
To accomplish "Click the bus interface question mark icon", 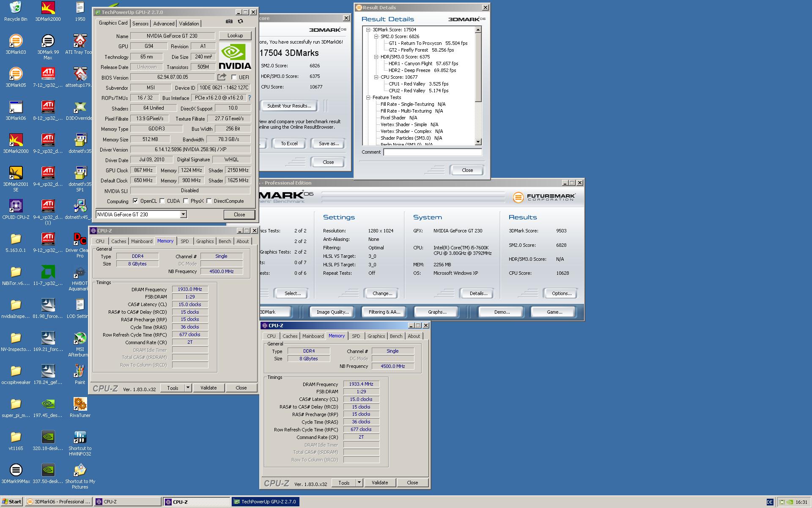I will [x=250, y=98].
